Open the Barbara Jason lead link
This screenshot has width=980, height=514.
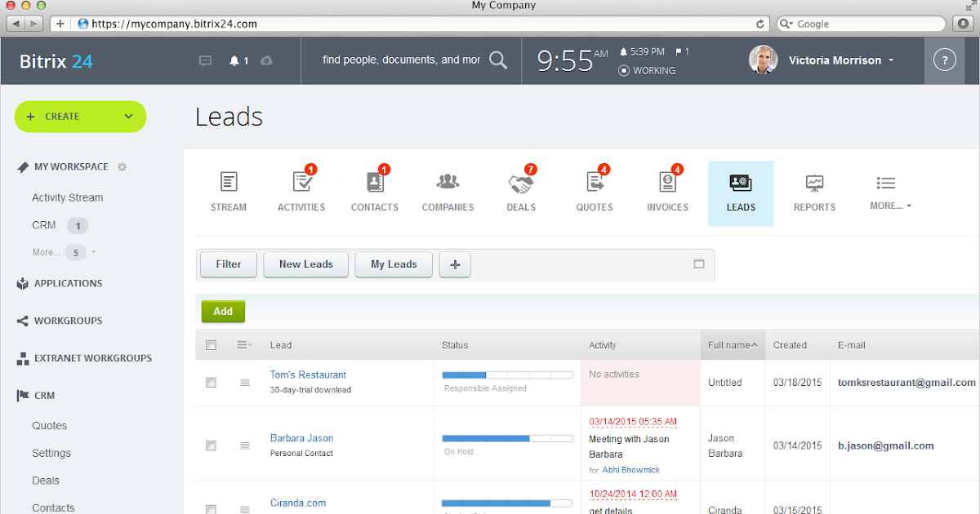click(301, 438)
